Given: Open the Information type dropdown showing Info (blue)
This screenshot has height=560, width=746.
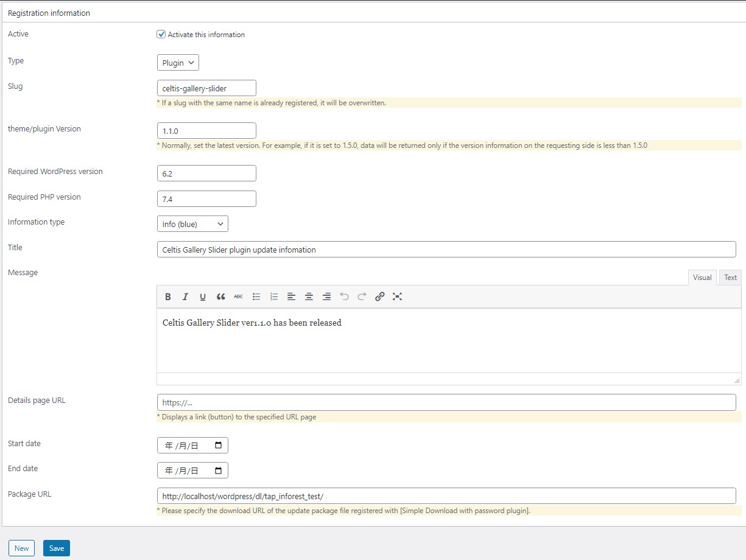Looking at the screenshot, I should pos(192,223).
